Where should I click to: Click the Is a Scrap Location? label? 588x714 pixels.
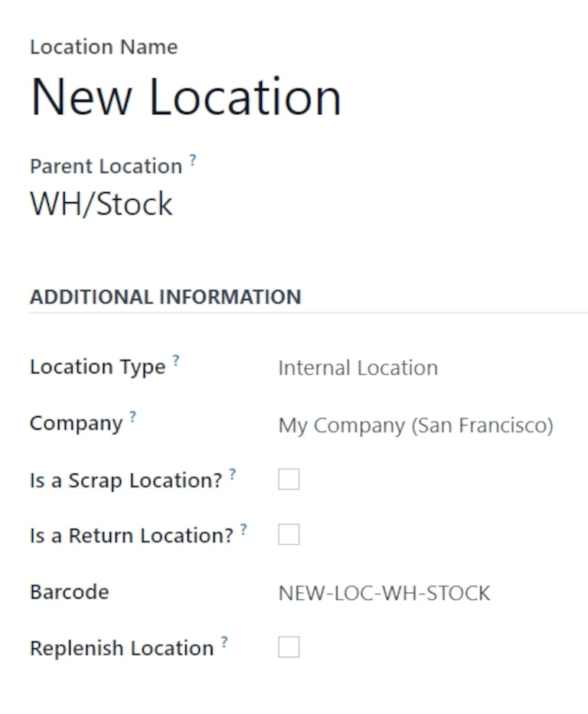126,481
